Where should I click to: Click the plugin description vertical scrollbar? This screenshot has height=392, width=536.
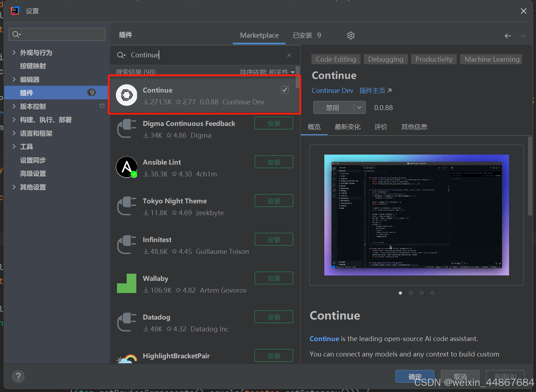click(530, 176)
